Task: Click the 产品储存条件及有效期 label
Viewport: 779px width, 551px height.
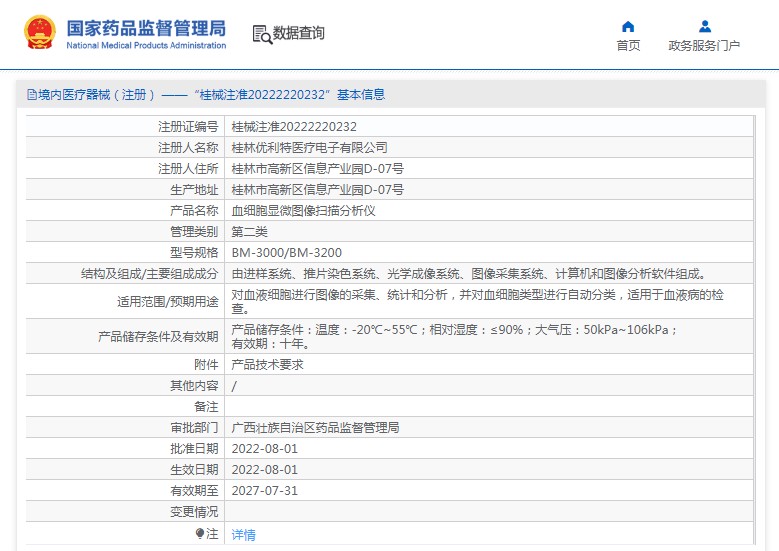Action: (x=158, y=336)
